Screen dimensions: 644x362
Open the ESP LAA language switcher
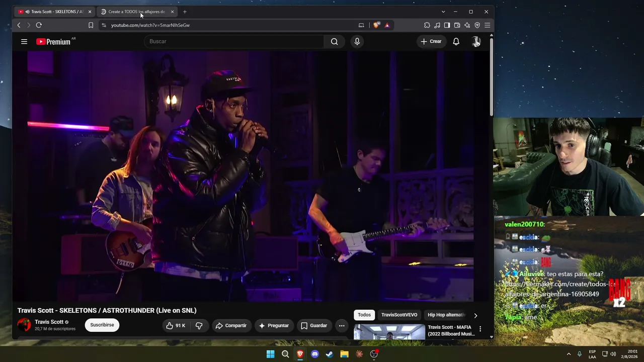[x=592, y=354]
